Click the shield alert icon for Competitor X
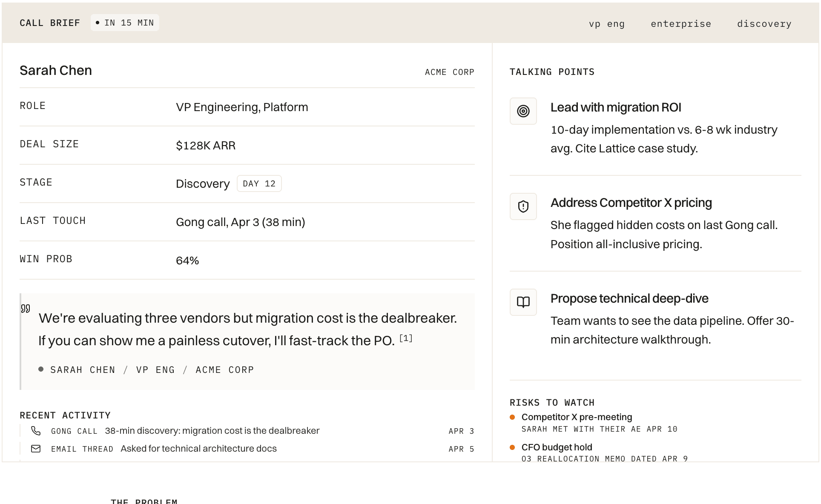This screenshot has height=504, width=821. coord(523,206)
